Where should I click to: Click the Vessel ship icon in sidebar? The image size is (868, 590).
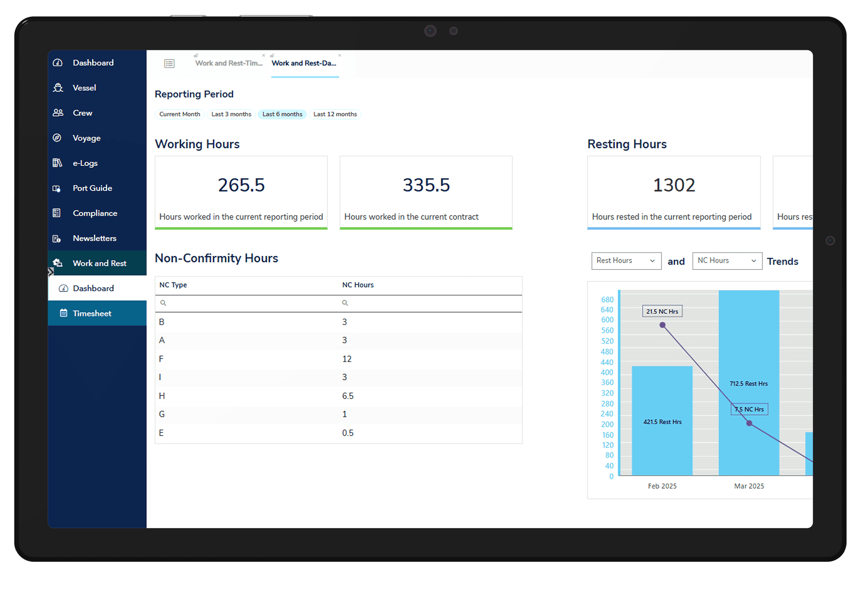(58, 88)
